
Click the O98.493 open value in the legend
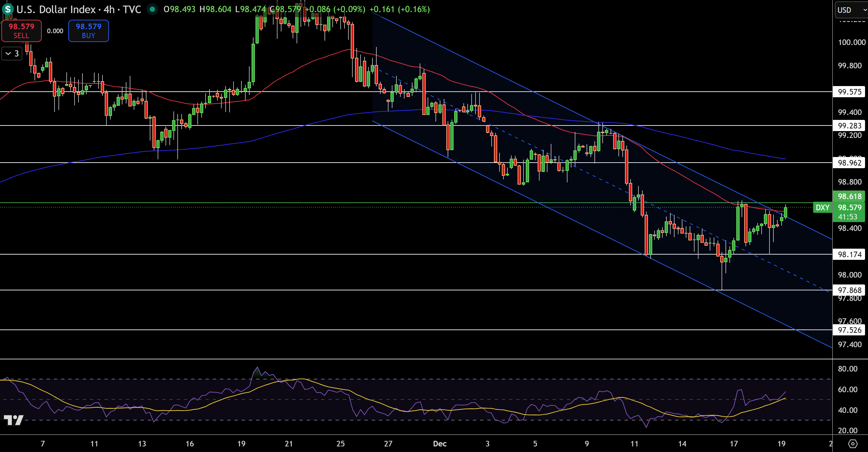coord(180,10)
